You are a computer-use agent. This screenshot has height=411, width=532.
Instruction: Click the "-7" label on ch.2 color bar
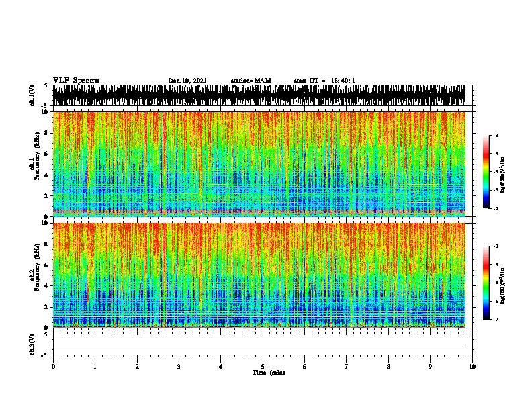496,319
